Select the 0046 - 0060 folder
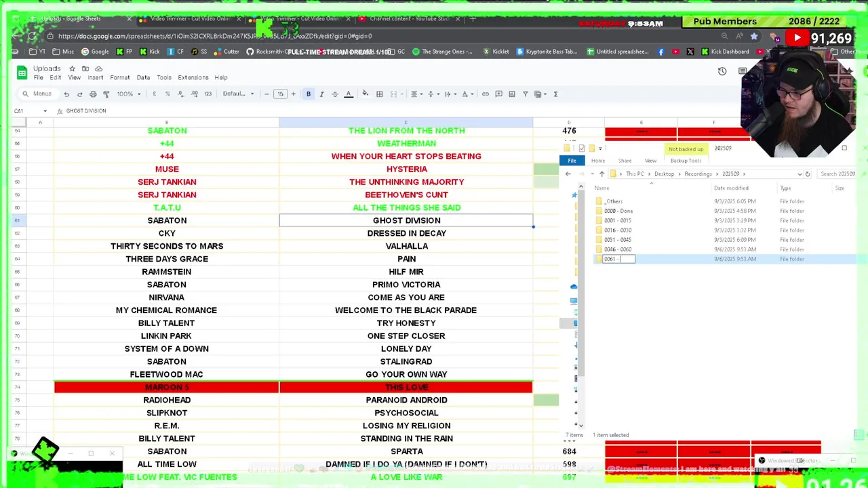Screen dimensions: 868x488 click(x=618, y=249)
